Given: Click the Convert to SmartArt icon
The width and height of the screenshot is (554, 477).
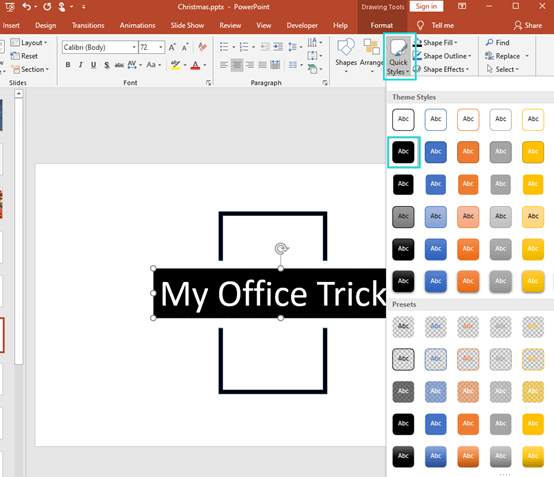Looking at the screenshot, I should [x=312, y=69].
